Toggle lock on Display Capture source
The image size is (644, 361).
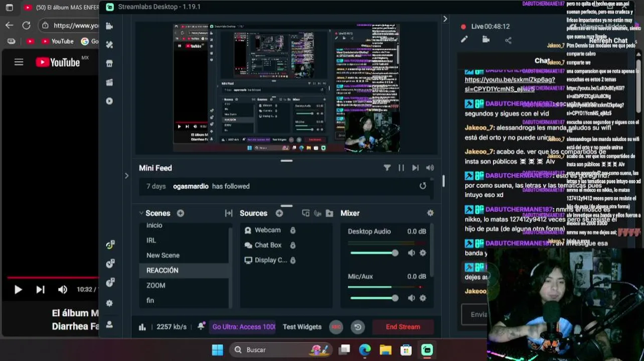293,260
